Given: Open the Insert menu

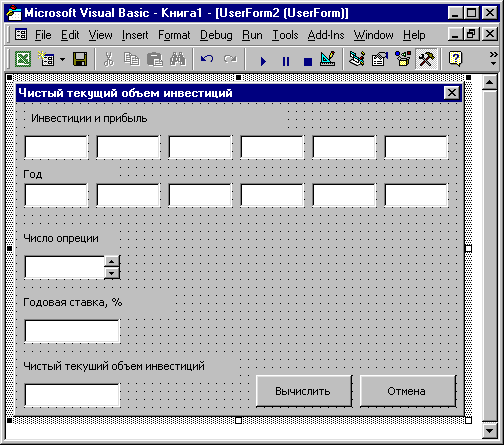Looking at the screenshot, I should click(x=135, y=35).
